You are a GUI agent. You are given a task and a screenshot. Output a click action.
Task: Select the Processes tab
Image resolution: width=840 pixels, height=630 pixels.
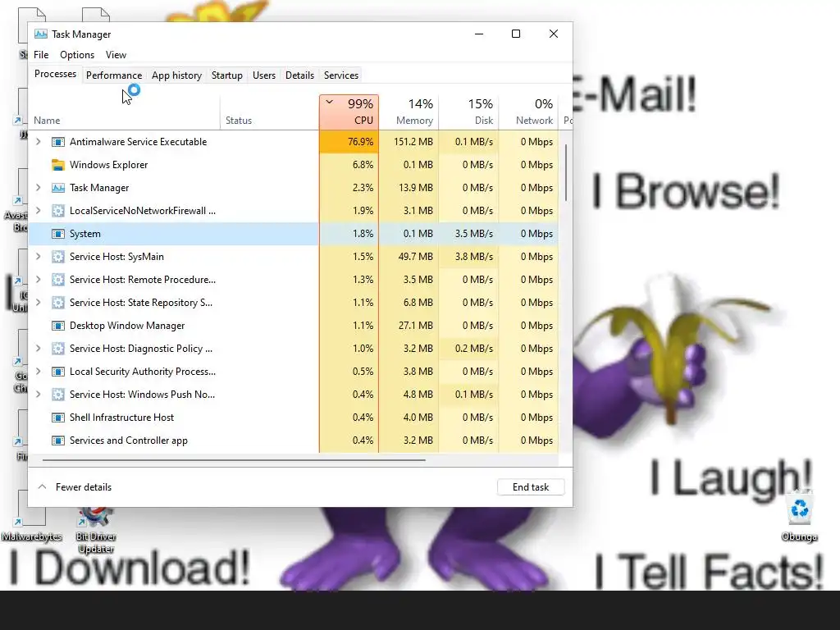point(55,75)
